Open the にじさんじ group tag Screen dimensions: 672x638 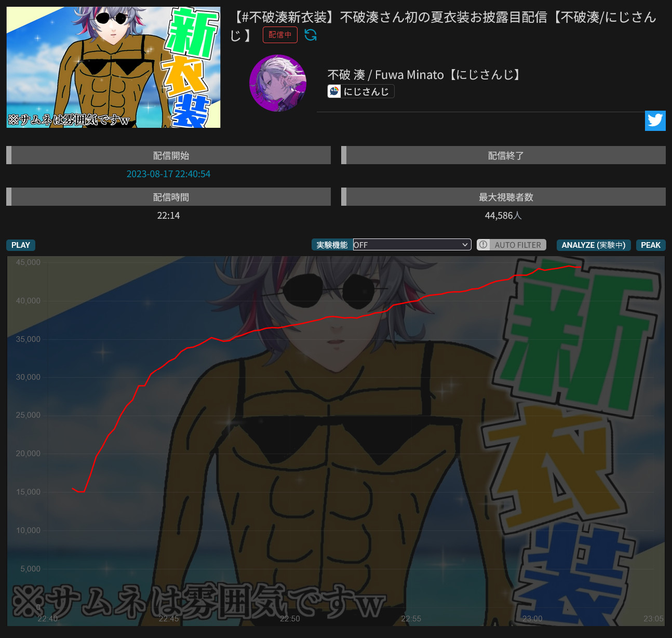(361, 91)
